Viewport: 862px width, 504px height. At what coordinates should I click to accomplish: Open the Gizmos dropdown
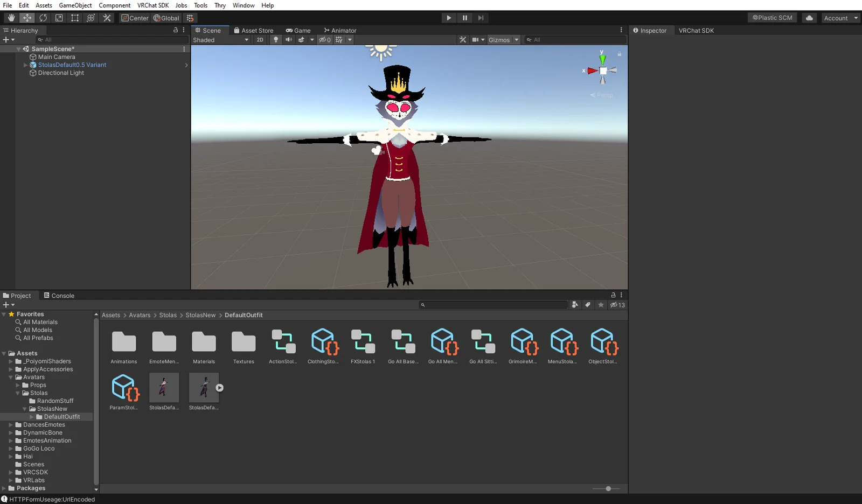[503, 39]
